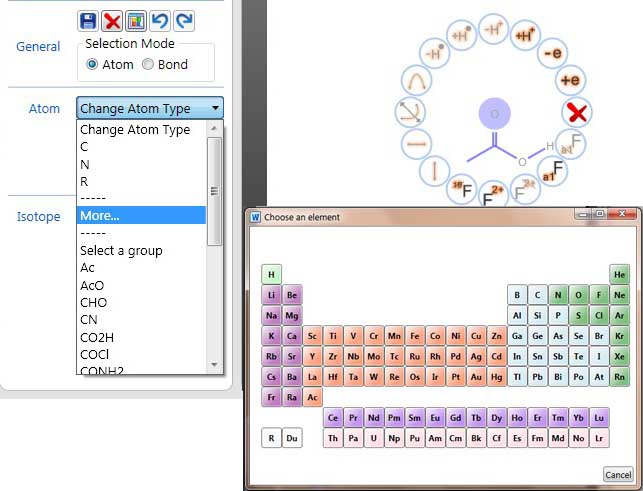
Task: Click the Undo arrow icon
Action: tap(160, 21)
